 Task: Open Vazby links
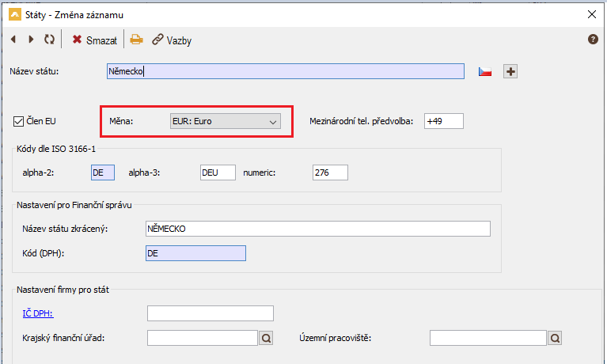tap(172, 40)
